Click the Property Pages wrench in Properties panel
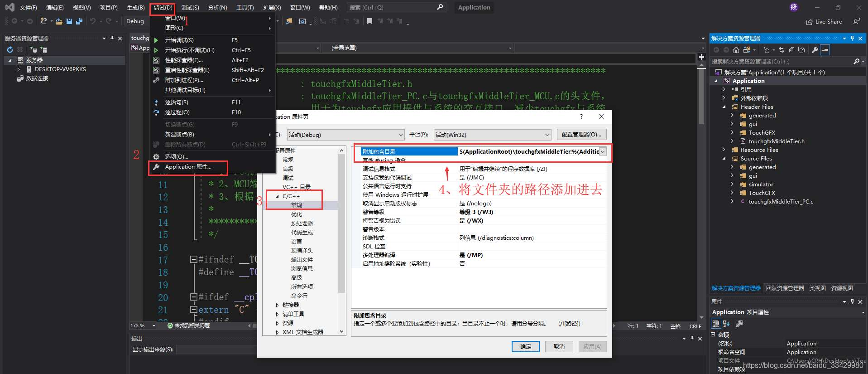The image size is (868, 374). click(739, 324)
